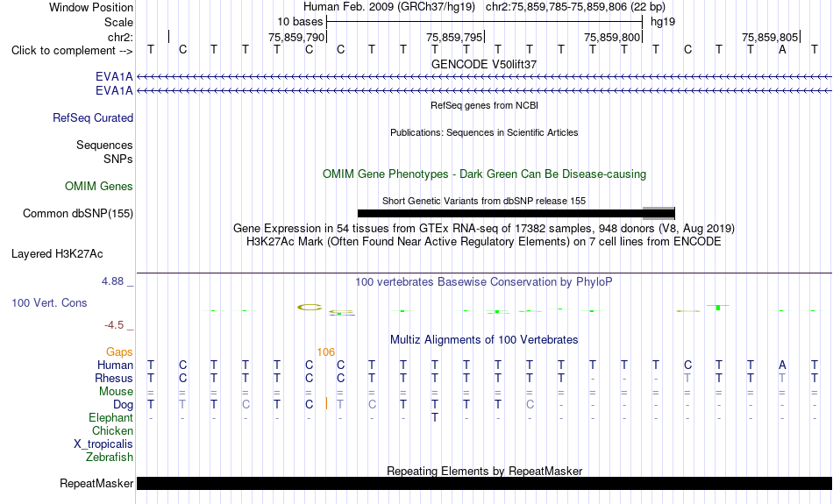Click 'Repeating Elements by RepeatMasker' title

[484, 471]
